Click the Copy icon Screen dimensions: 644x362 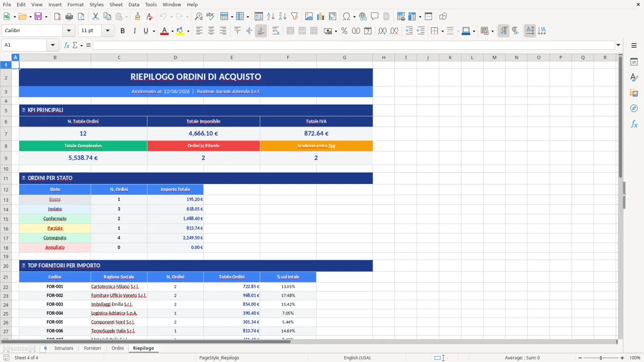coord(107,17)
